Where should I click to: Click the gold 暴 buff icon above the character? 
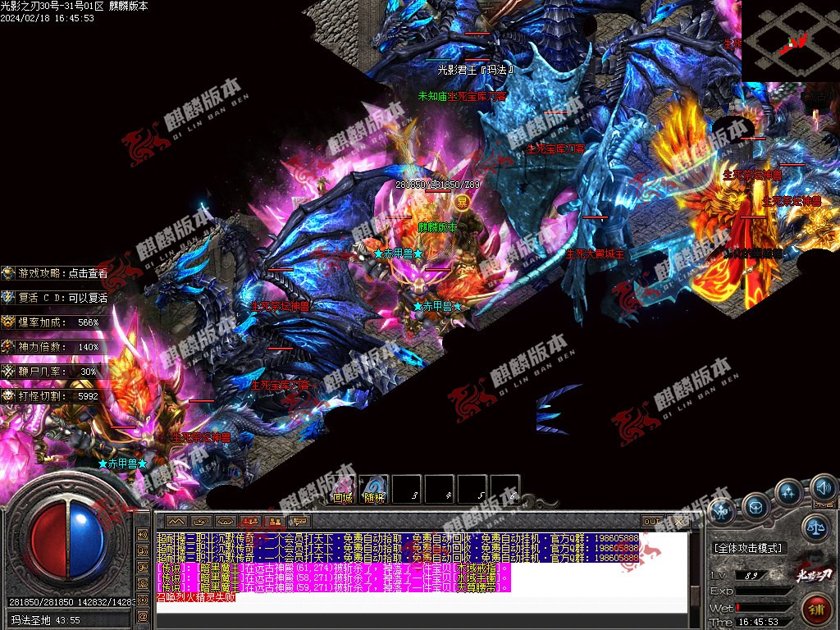click(462, 202)
